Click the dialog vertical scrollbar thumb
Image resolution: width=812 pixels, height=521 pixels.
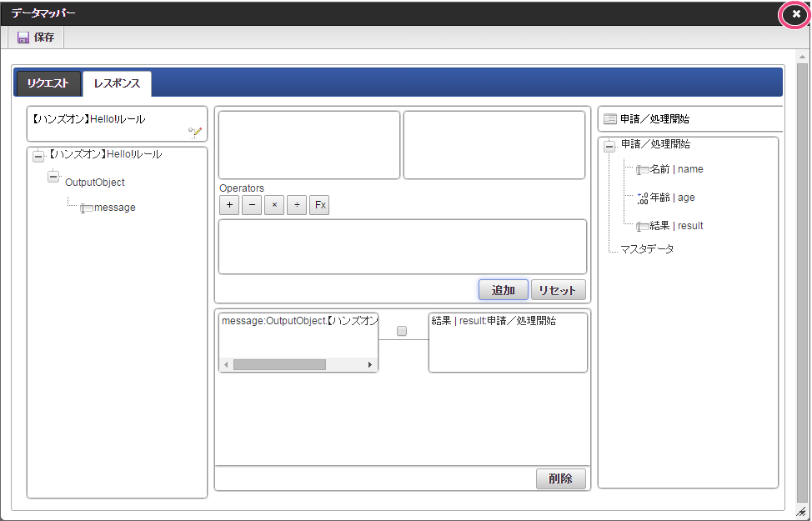[x=802, y=283]
